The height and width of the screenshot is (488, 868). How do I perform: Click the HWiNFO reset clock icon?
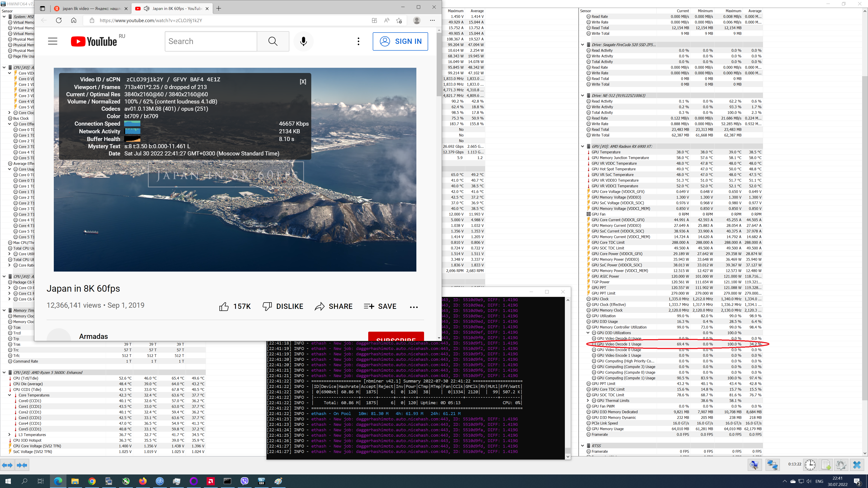[x=810, y=465]
